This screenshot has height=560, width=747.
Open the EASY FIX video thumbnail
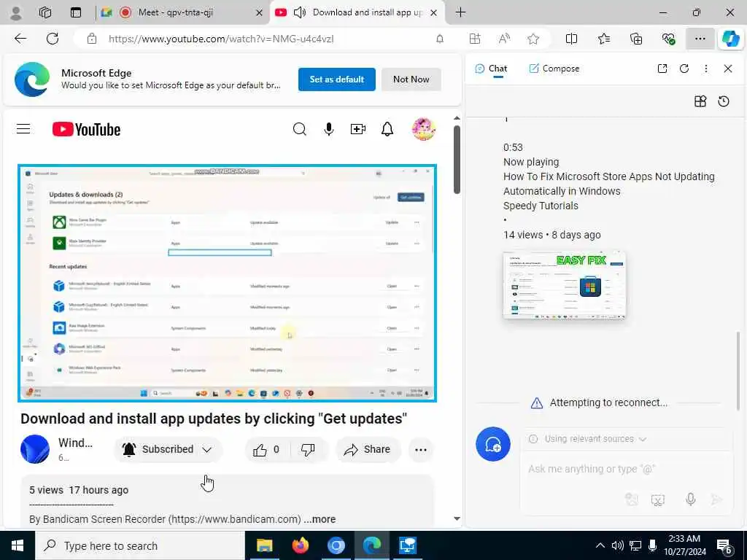coord(564,285)
